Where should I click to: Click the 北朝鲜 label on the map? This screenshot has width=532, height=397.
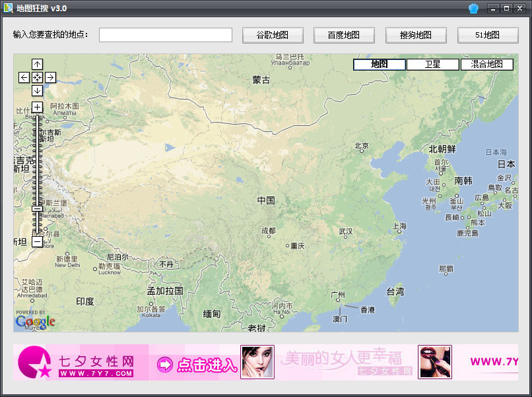point(442,149)
